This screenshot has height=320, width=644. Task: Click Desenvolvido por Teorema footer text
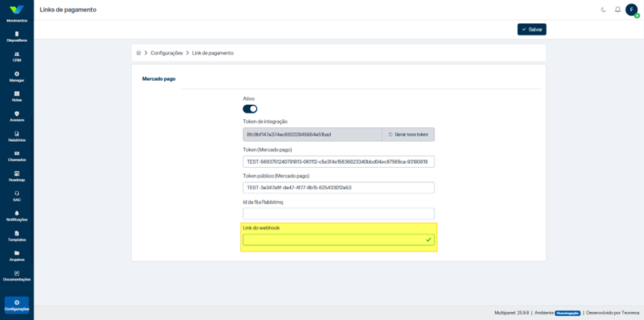tap(612, 312)
